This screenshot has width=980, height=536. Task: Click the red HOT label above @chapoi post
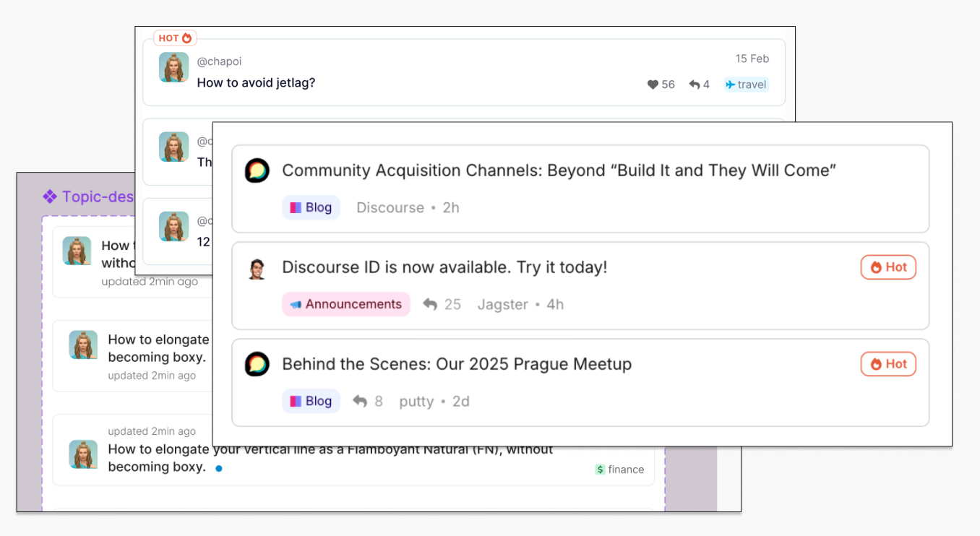point(175,38)
